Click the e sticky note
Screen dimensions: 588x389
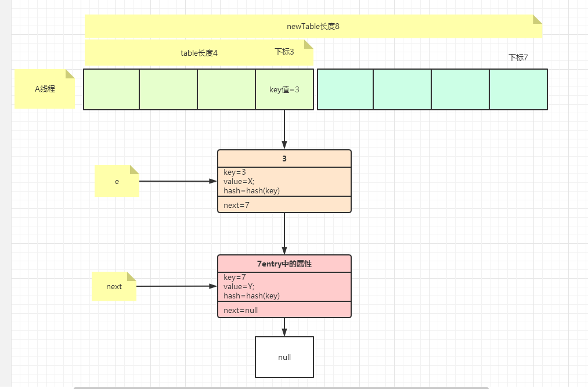(x=116, y=181)
